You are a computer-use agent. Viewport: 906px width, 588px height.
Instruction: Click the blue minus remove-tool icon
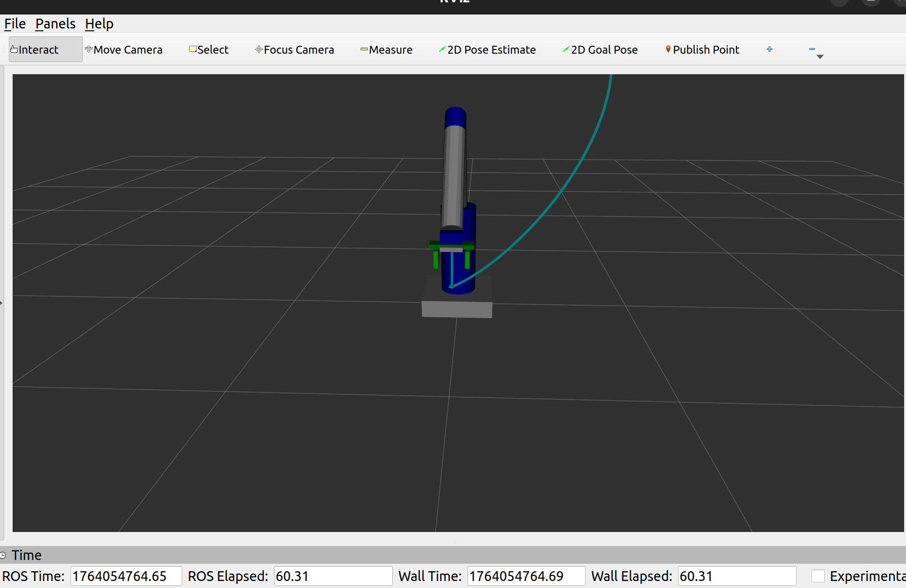coord(812,49)
